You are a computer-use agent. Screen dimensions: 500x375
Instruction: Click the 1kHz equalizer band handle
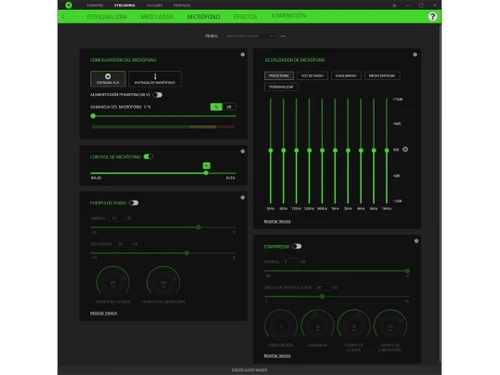point(335,151)
